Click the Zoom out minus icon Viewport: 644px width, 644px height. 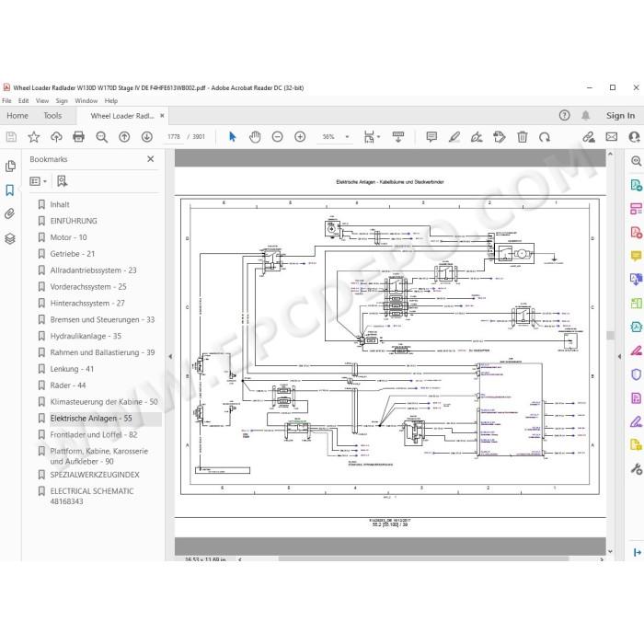(x=278, y=137)
